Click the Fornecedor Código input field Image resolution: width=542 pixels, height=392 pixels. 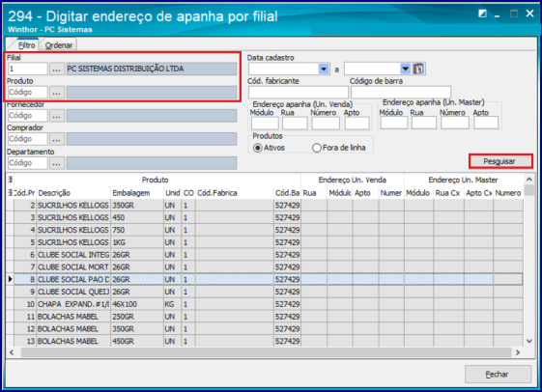28,116
